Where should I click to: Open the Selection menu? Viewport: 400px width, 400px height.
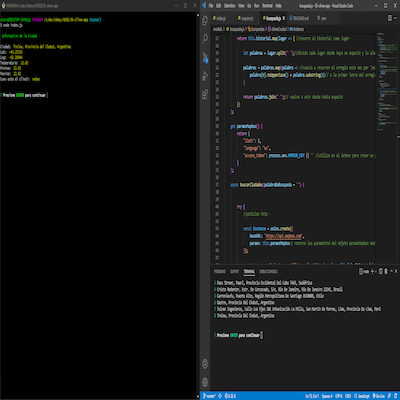point(229,6)
